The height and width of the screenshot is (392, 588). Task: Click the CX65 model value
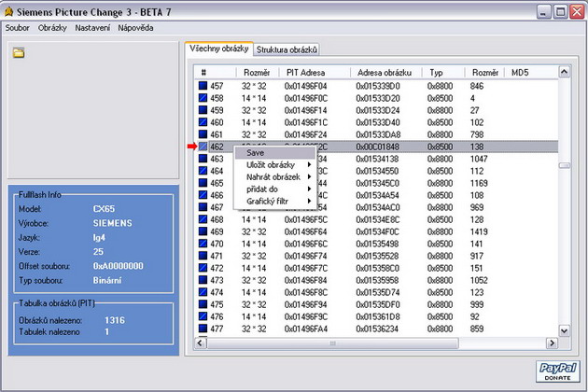click(x=104, y=208)
